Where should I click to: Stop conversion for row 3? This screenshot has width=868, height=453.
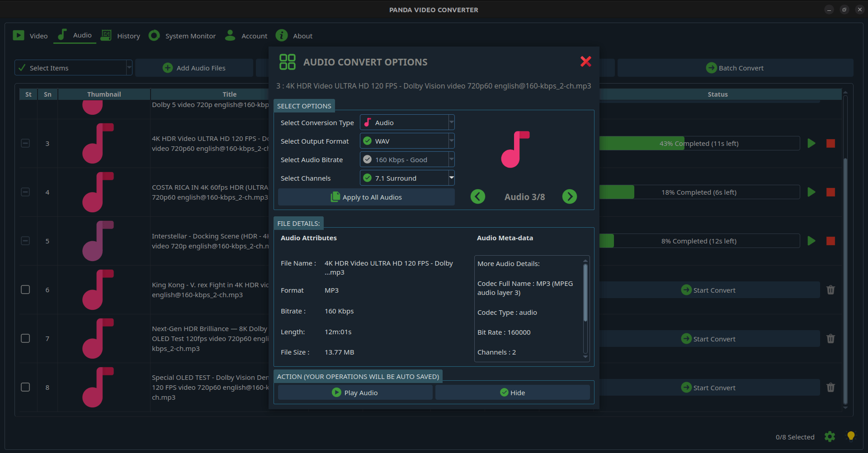point(830,143)
